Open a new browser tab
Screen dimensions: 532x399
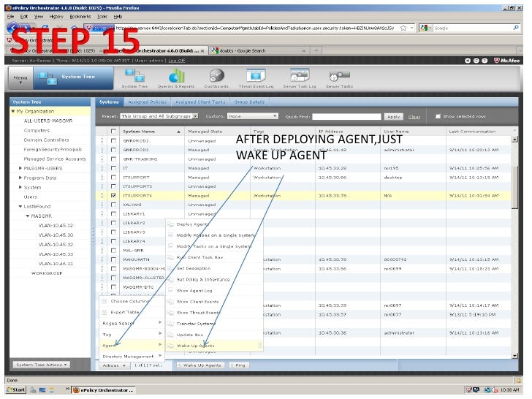pyautogui.click(x=316, y=50)
